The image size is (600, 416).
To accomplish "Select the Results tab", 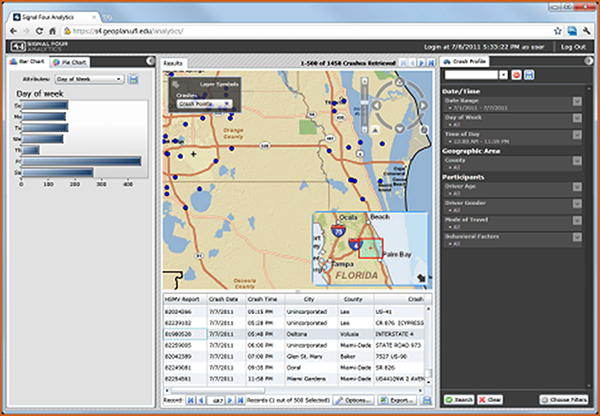I will (173, 63).
